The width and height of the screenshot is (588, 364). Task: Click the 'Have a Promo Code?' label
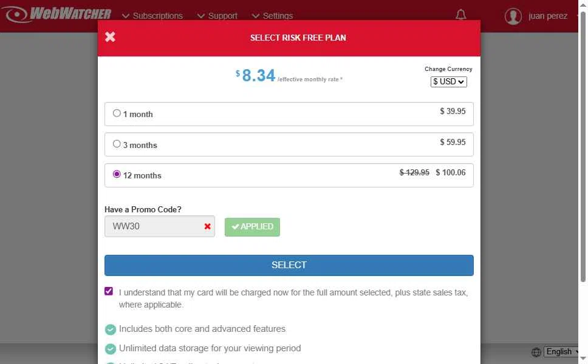(143, 209)
